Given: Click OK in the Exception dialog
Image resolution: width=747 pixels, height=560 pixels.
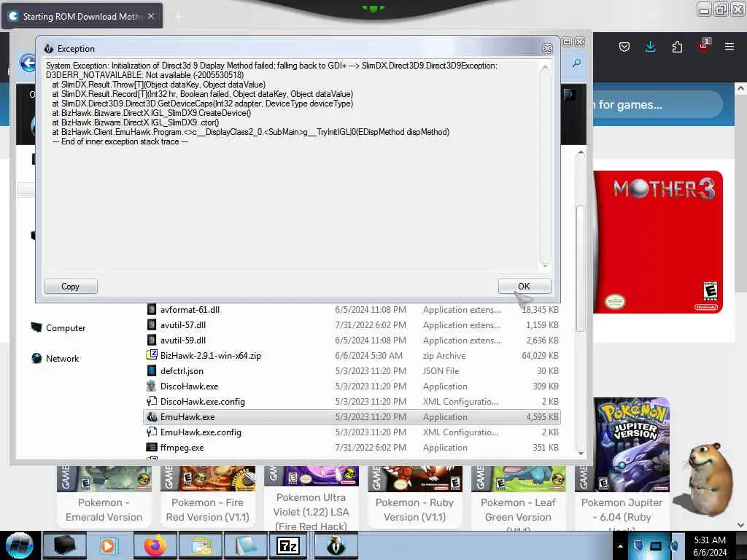Looking at the screenshot, I should (524, 286).
